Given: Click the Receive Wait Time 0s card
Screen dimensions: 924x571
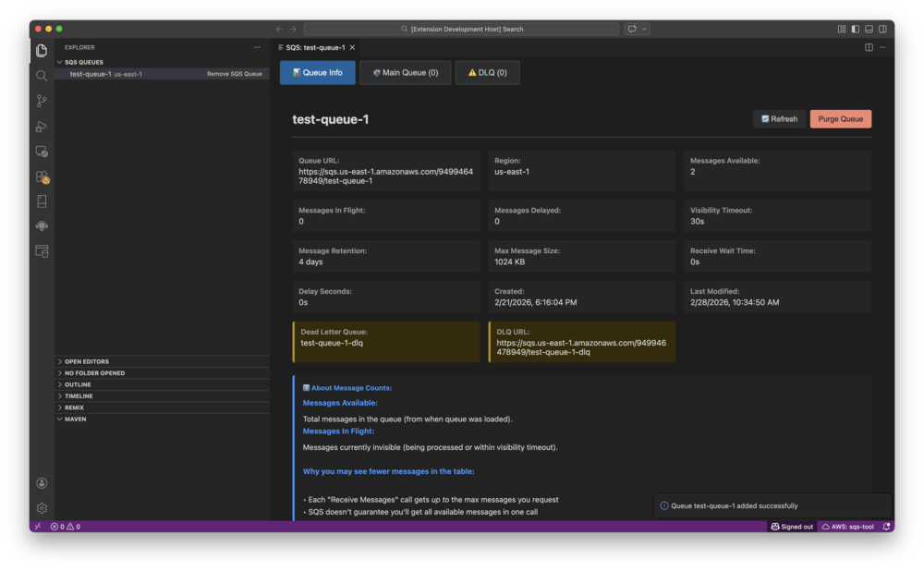Looking at the screenshot, I should (x=777, y=256).
